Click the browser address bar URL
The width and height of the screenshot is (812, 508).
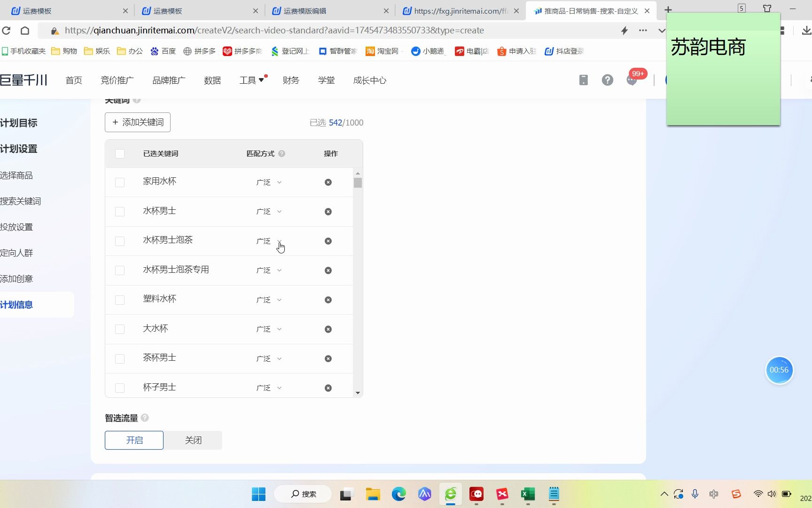click(274, 31)
